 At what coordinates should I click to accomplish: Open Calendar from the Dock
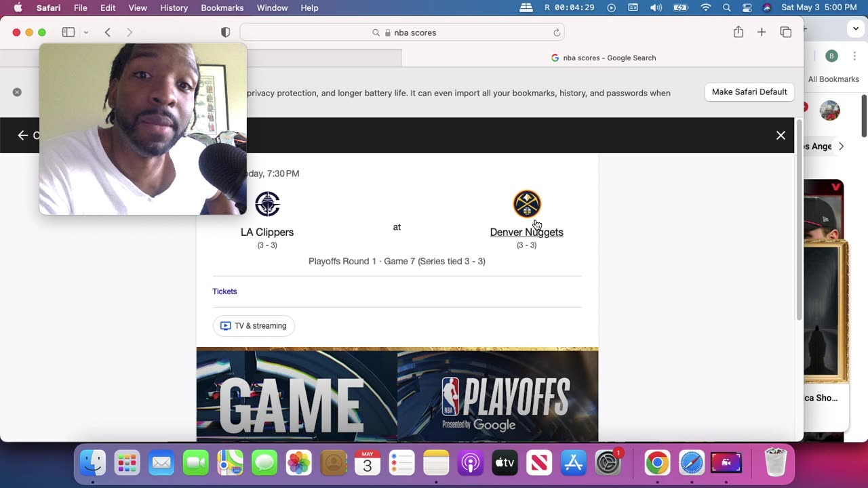click(368, 463)
